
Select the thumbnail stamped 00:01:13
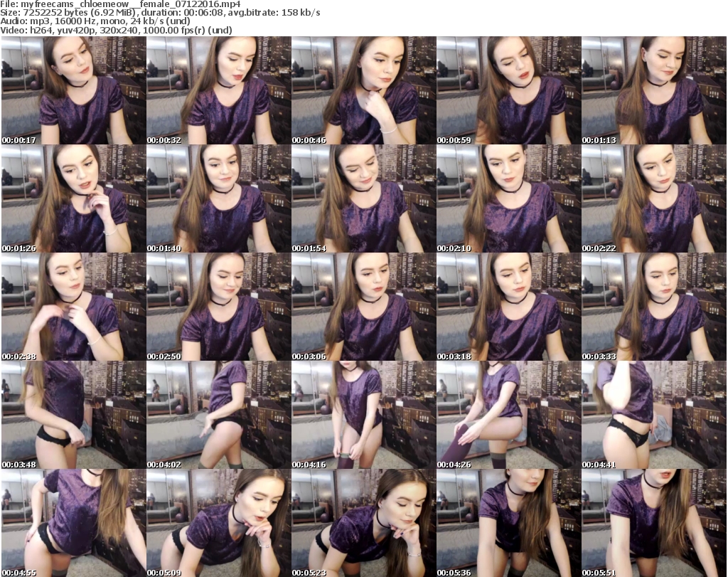pyautogui.click(x=654, y=90)
